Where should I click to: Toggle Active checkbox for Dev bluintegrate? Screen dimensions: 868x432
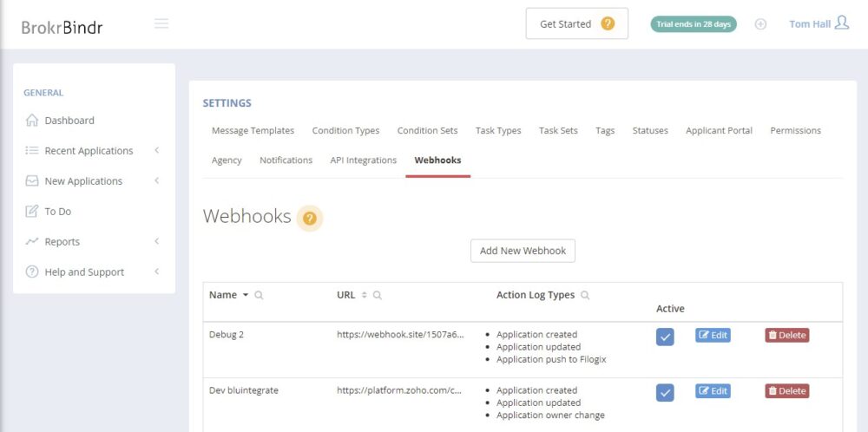[x=665, y=393]
